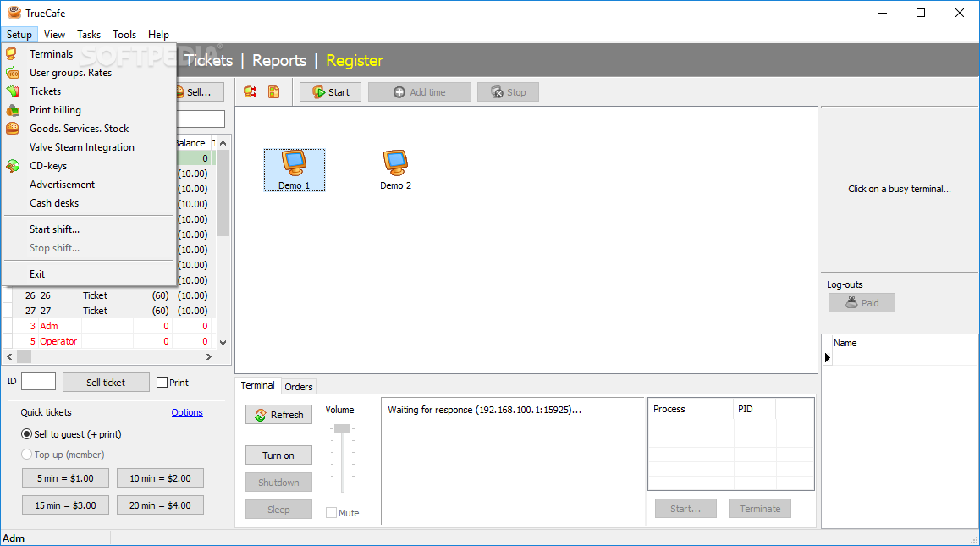Click the Stop session button
Screen dimensions: 980x546
coord(508,92)
